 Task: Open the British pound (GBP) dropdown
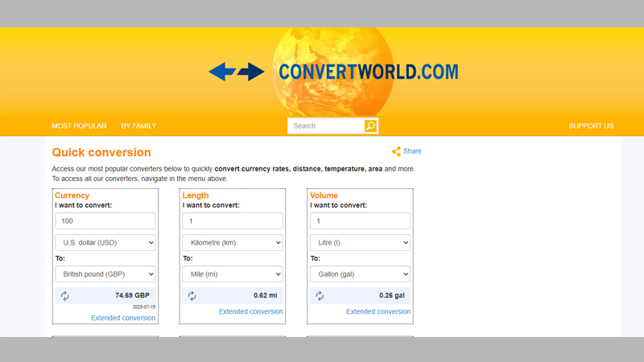(x=105, y=274)
